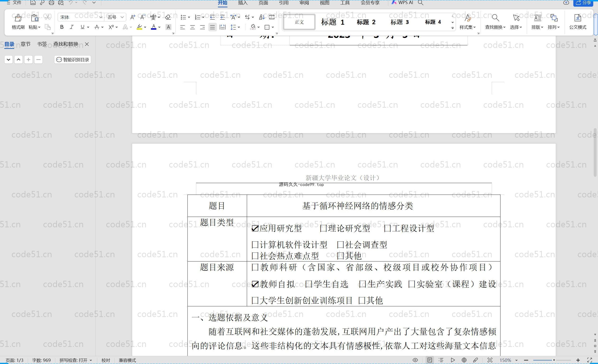Align text left

[x=182, y=27]
